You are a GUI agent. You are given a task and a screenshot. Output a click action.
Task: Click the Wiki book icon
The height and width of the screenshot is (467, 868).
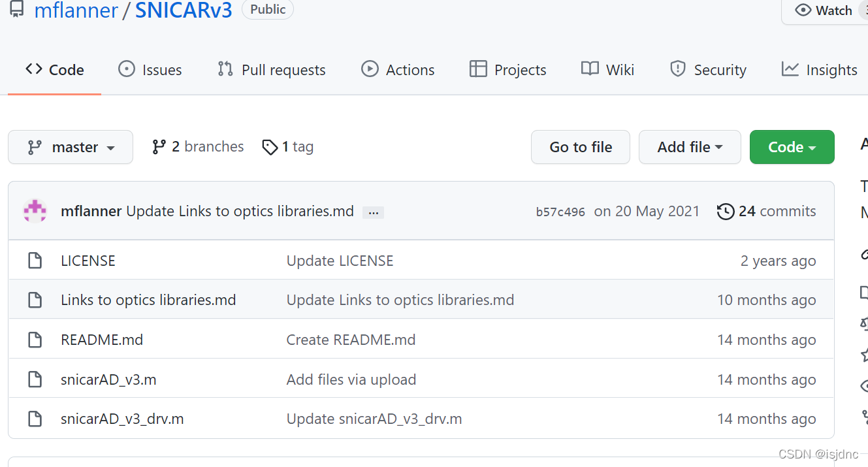(x=590, y=69)
